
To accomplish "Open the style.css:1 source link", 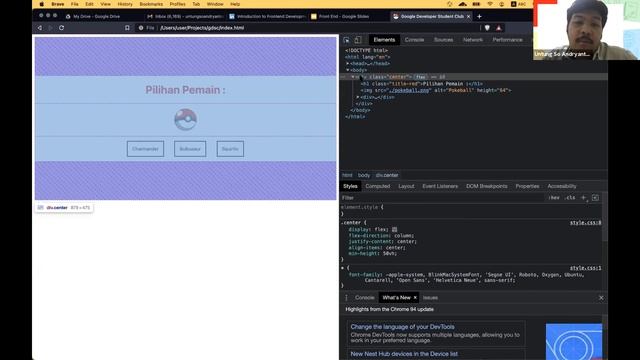I will click(585, 268).
